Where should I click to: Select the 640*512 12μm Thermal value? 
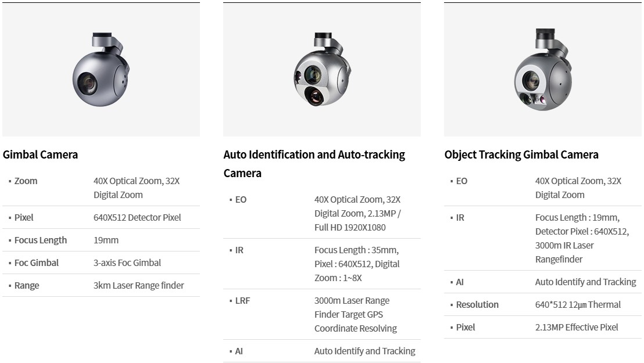click(578, 305)
